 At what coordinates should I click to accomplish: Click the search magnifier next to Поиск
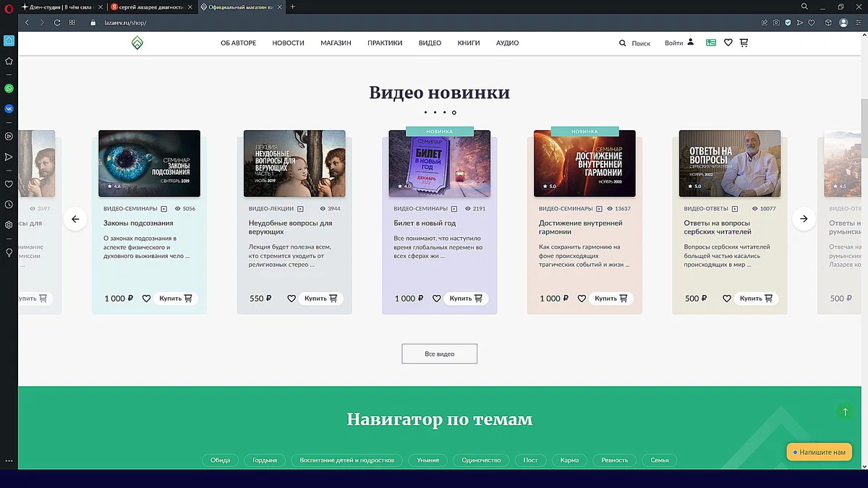coord(622,43)
